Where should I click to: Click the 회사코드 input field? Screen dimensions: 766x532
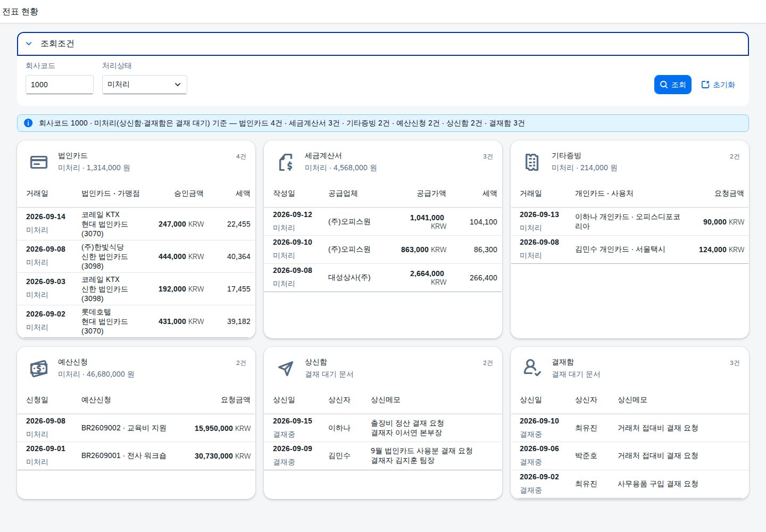click(x=60, y=85)
